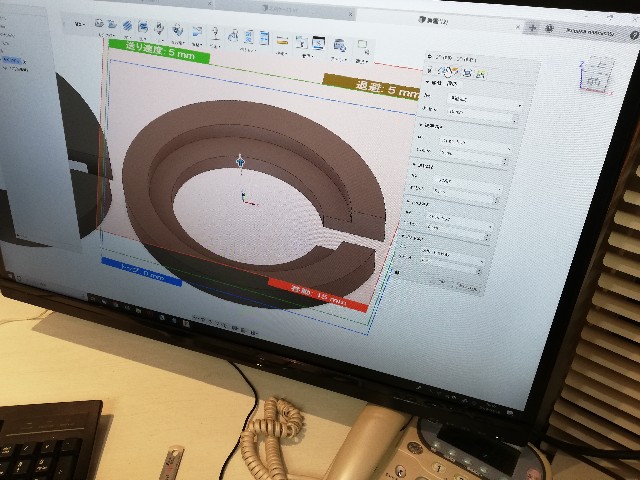The image size is (640, 480).
Task: Open the 3D milling strategies icon
Action: click(143, 27)
